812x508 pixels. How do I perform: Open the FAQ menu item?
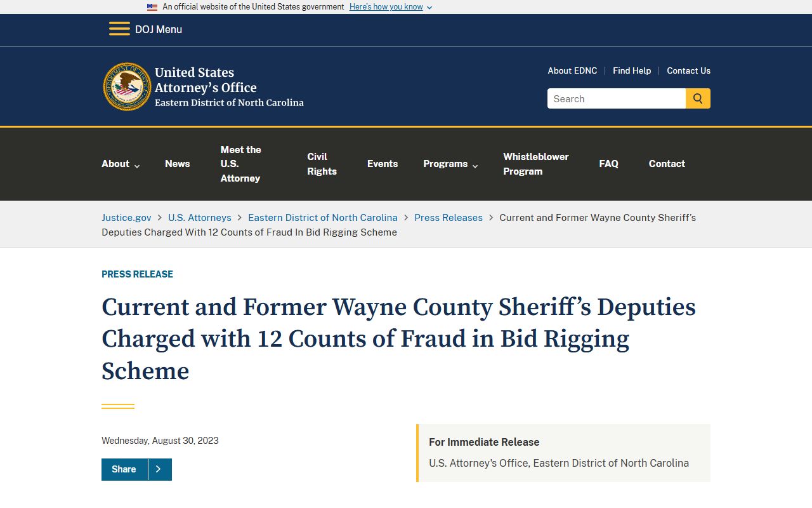(608, 164)
